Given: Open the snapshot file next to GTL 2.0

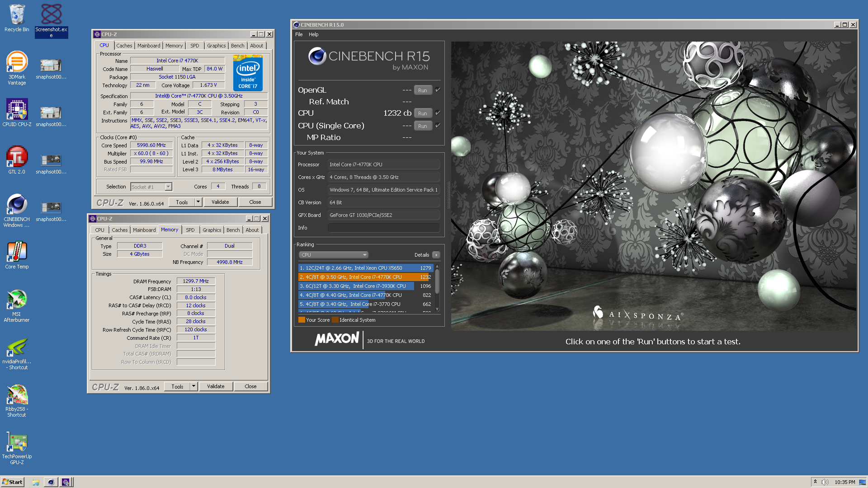Looking at the screenshot, I should 51,163.
